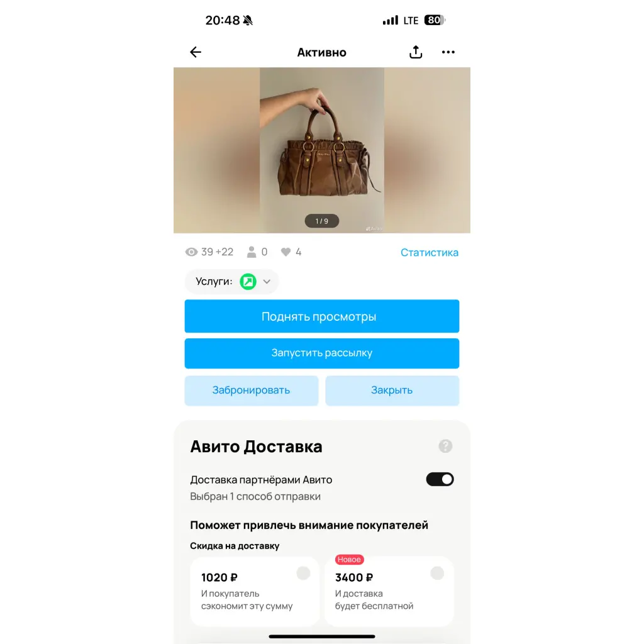Screen dimensions: 644x644
Task: Select the 3400 ₽ free delivery option
Action: click(x=389, y=591)
